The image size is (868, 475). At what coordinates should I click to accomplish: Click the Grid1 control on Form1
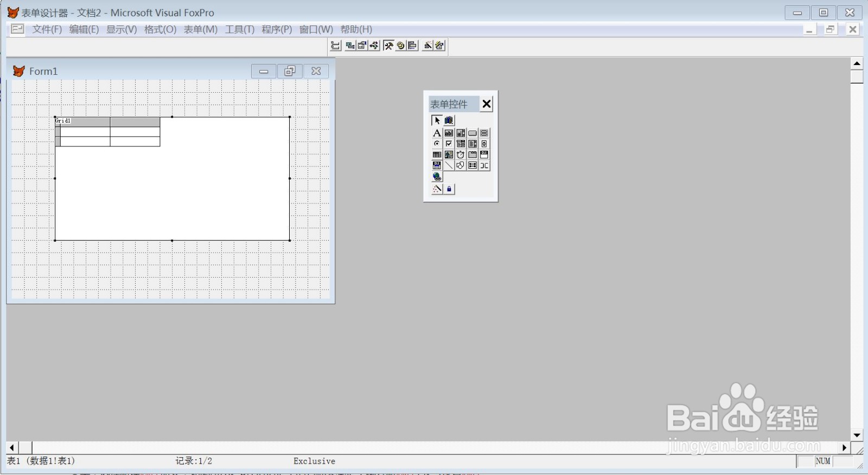173,178
